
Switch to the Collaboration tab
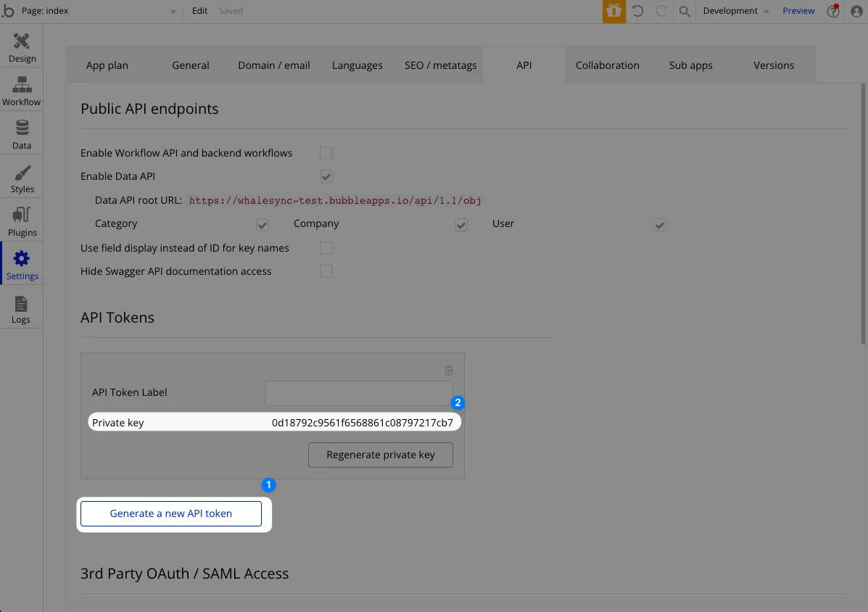coord(607,65)
